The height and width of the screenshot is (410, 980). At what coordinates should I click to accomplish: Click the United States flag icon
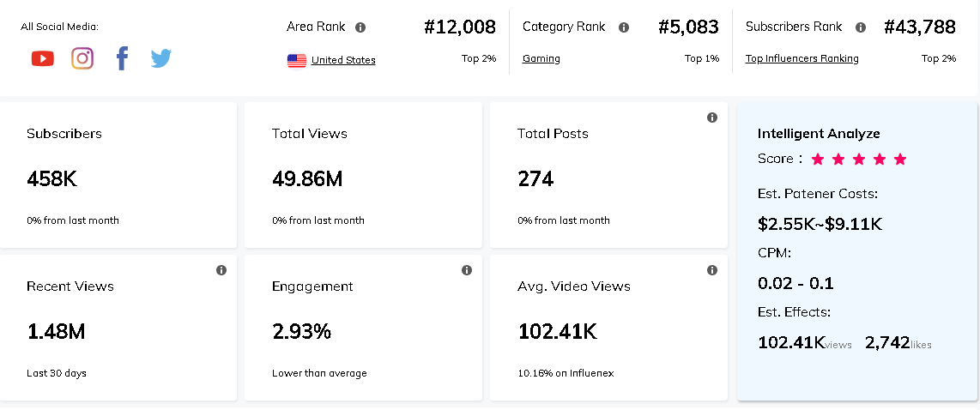pyautogui.click(x=297, y=60)
